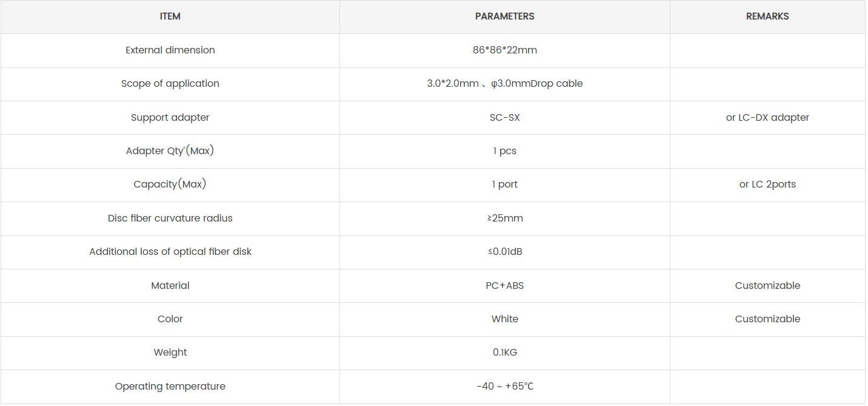
Task: Select the Scope of application cell
Action: (170, 84)
